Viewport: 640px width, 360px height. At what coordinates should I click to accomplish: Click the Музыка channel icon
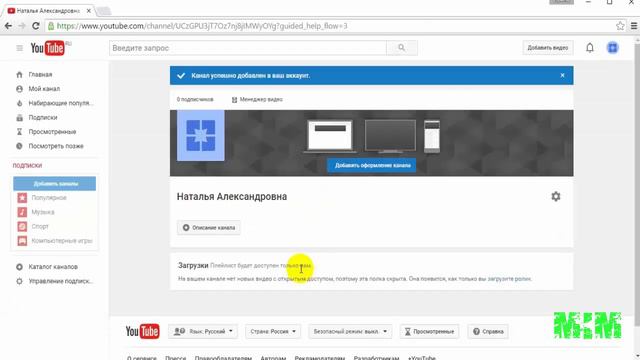click(x=22, y=212)
